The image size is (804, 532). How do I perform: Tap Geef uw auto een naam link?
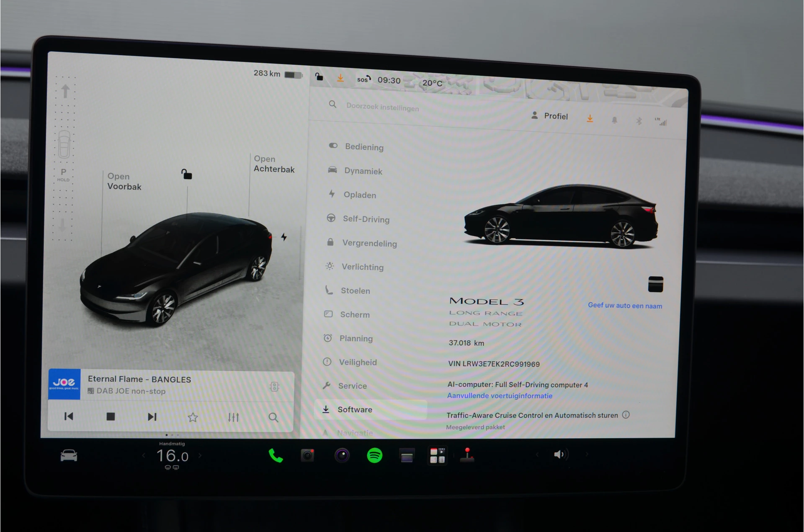pos(625,306)
